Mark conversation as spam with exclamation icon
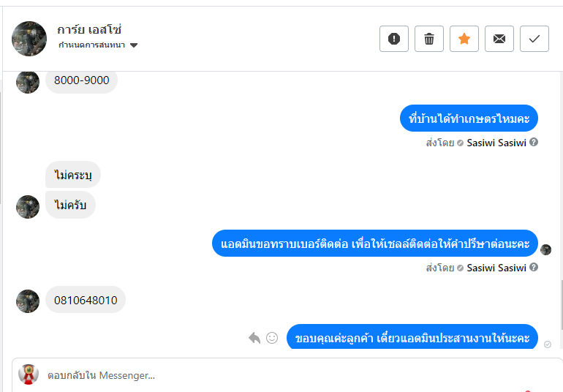 (394, 39)
